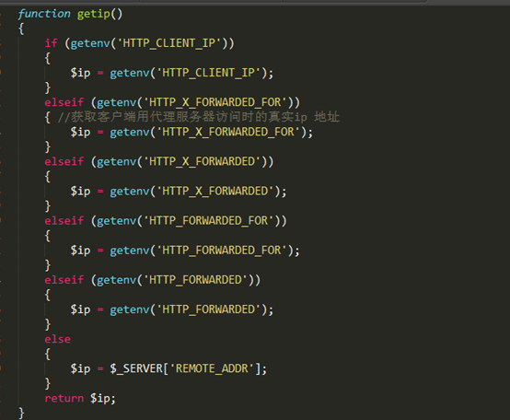Click the final closing brace of getip

tap(21, 414)
